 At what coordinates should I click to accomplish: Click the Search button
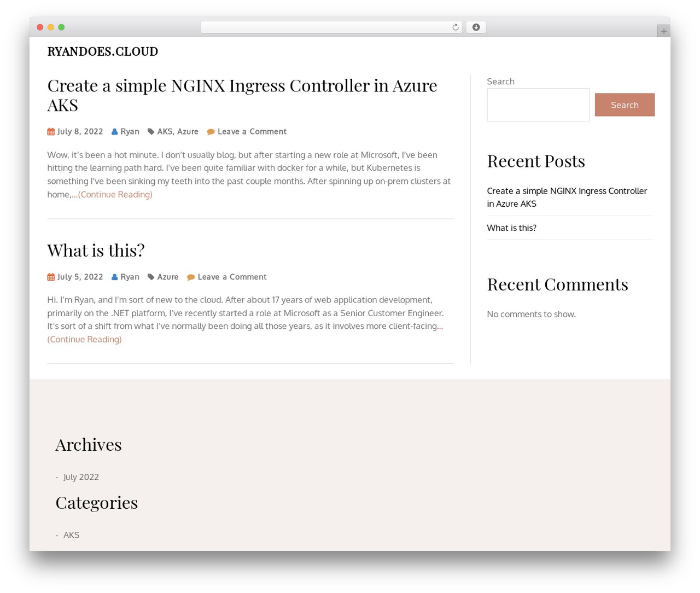(x=625, y=104)
